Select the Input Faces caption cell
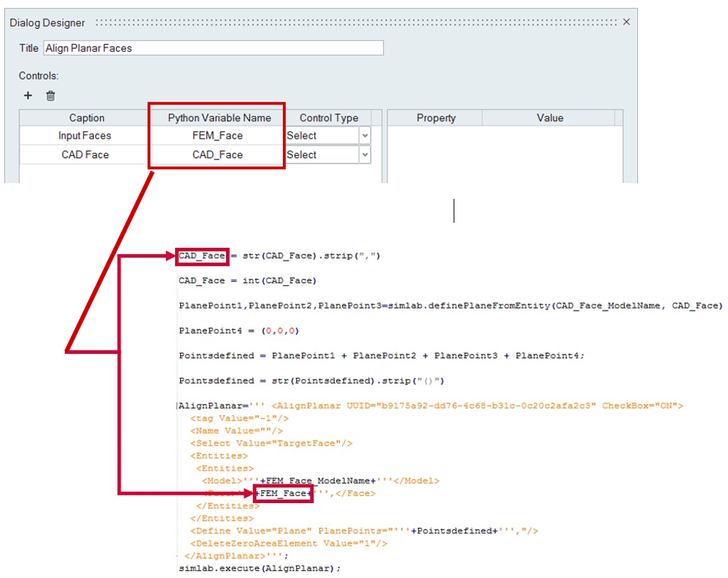Screen dimensions: 728x578 (85, 135)
